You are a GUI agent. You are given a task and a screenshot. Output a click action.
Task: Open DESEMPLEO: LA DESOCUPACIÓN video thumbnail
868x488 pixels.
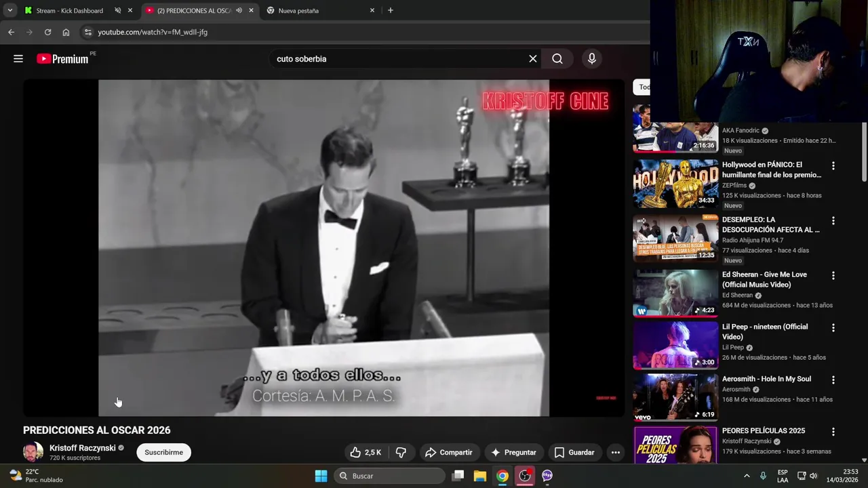pyautogui.click(x=675, y=239)
